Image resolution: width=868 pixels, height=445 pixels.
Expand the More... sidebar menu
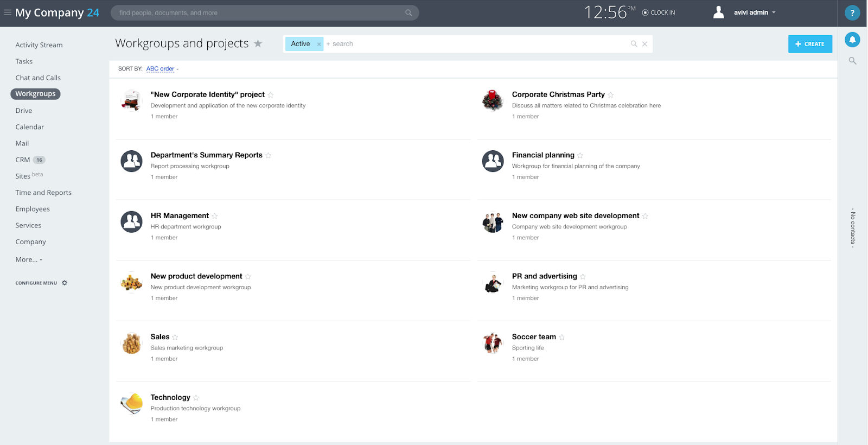[x=29, y=259]
